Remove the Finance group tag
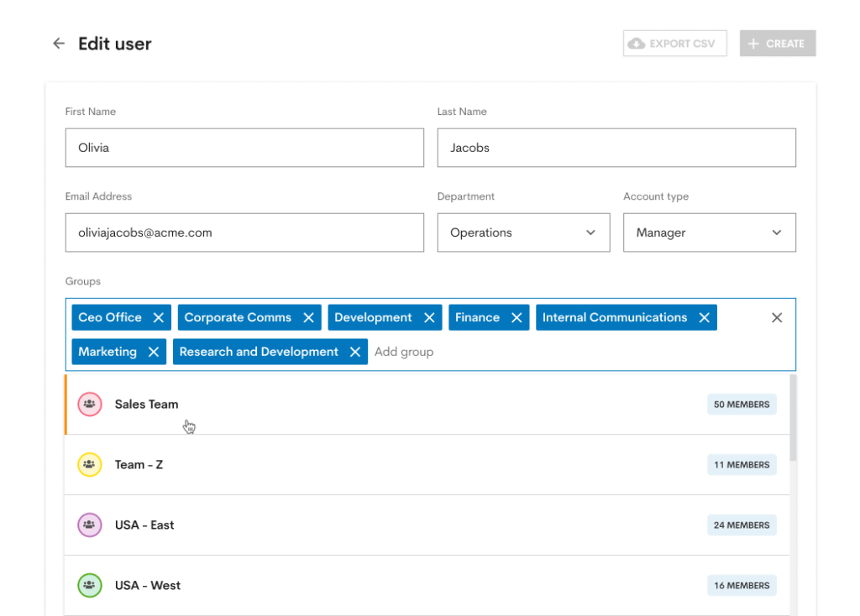Image resolution: width=860 pixels, height=616 pixels. [515, 317]
